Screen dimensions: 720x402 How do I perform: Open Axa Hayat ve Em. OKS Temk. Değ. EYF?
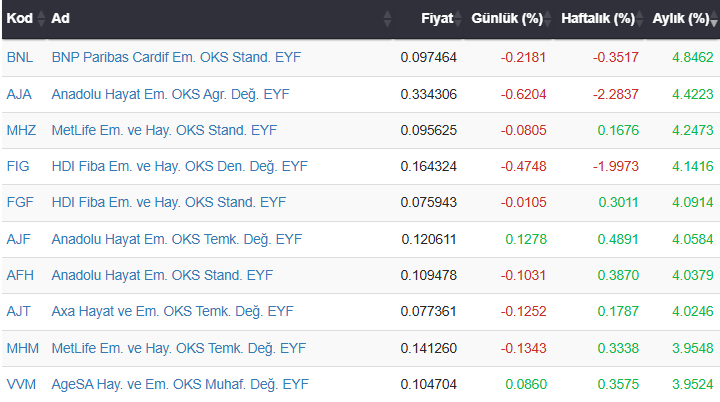[x=172, y=311]
